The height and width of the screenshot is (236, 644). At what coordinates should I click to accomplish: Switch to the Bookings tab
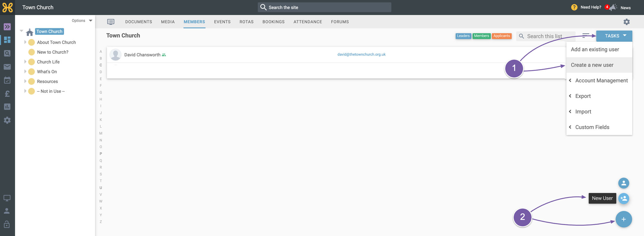pos(273,22)
